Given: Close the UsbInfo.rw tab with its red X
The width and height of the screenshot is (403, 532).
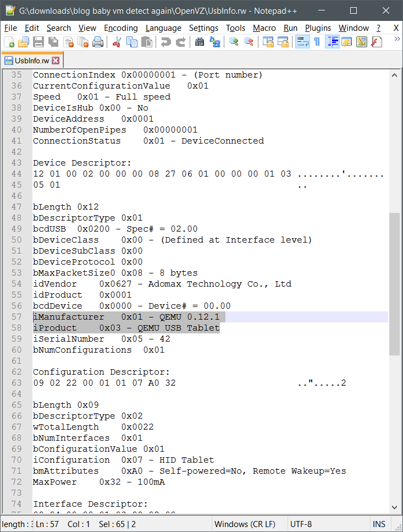Looking at the screenshot, I should pos(56,61).
